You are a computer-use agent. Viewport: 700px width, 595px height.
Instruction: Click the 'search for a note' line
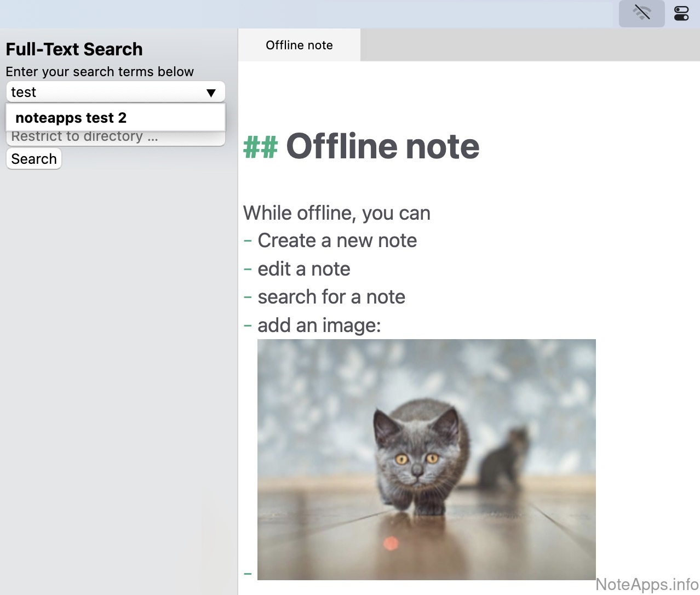(x=331, y=297)
